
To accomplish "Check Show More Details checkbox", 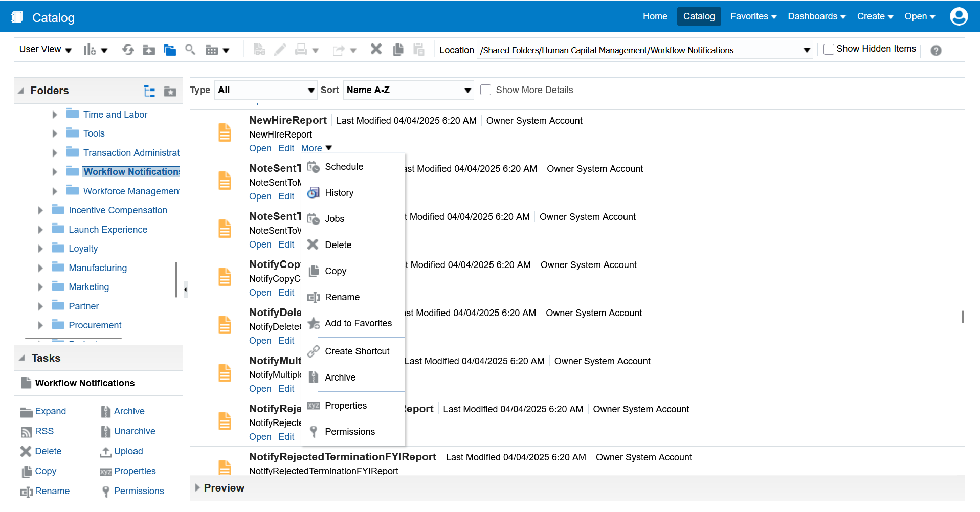I will pyautogui.click(x=485, y=90).
